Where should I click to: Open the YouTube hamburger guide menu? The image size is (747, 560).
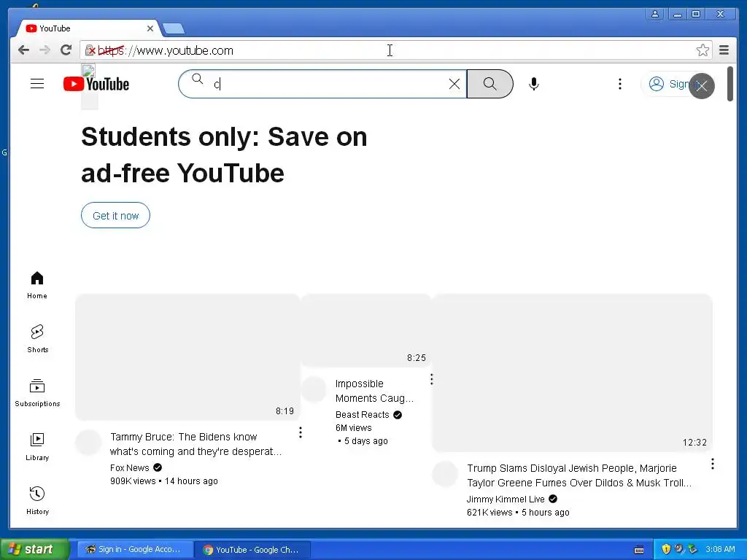click(37, 84)
